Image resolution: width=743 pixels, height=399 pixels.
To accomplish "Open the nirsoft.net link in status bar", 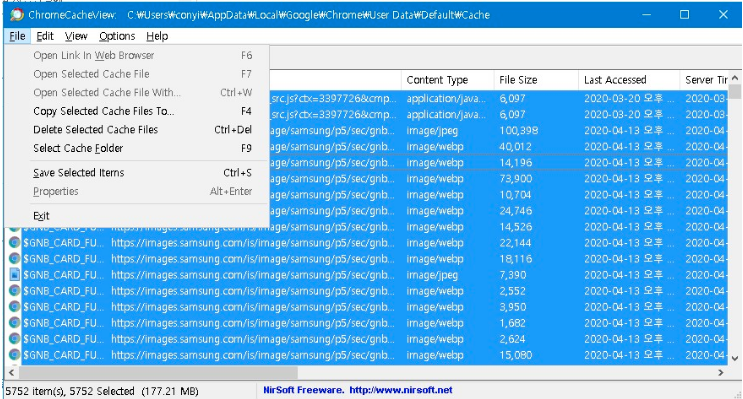I will (x=401, y=390).
